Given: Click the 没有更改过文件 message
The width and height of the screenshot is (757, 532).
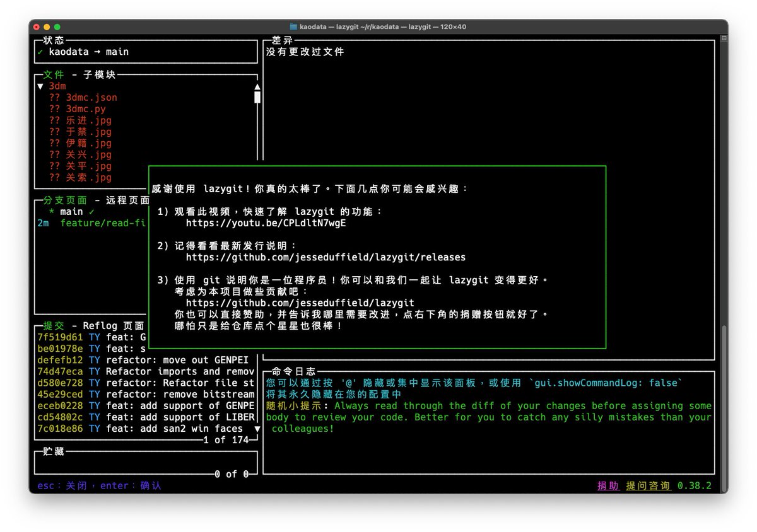Looking at the screenshot, I should pyautogui.click(x=305, y=52).
